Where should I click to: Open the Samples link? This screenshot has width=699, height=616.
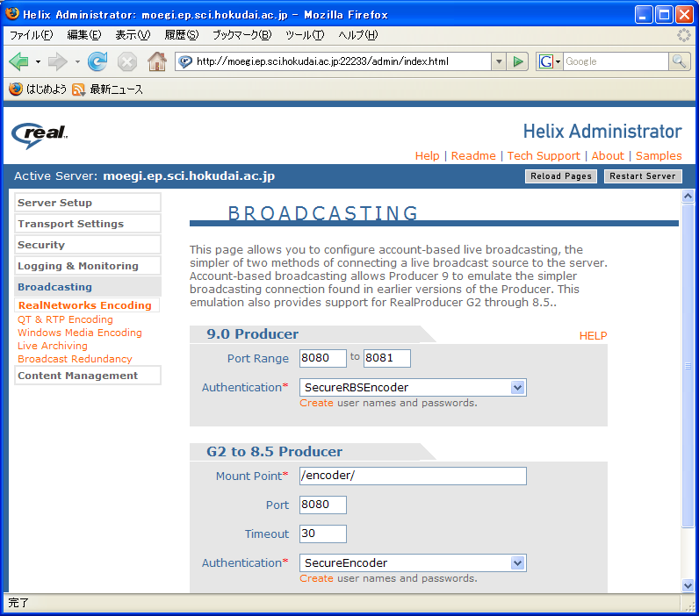click(x=659, y=156)
